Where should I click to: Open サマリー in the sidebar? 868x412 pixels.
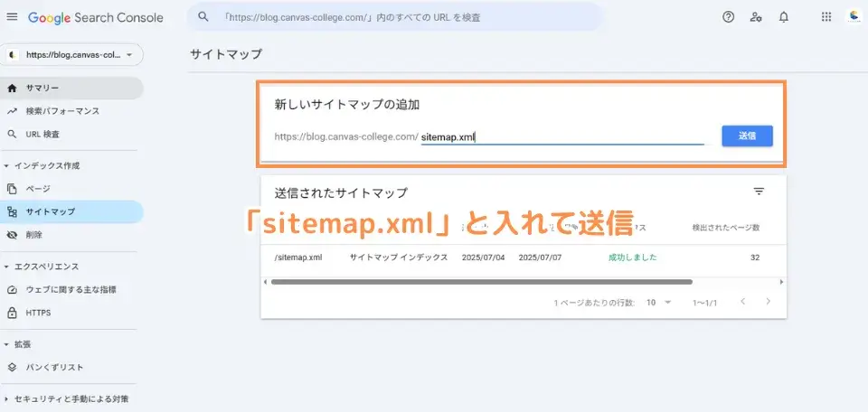pyautogui.click(x=71, y=88)
